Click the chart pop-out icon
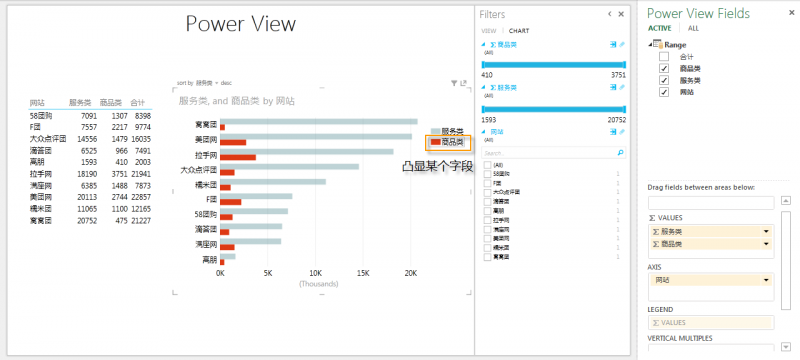 coord(463,83)
